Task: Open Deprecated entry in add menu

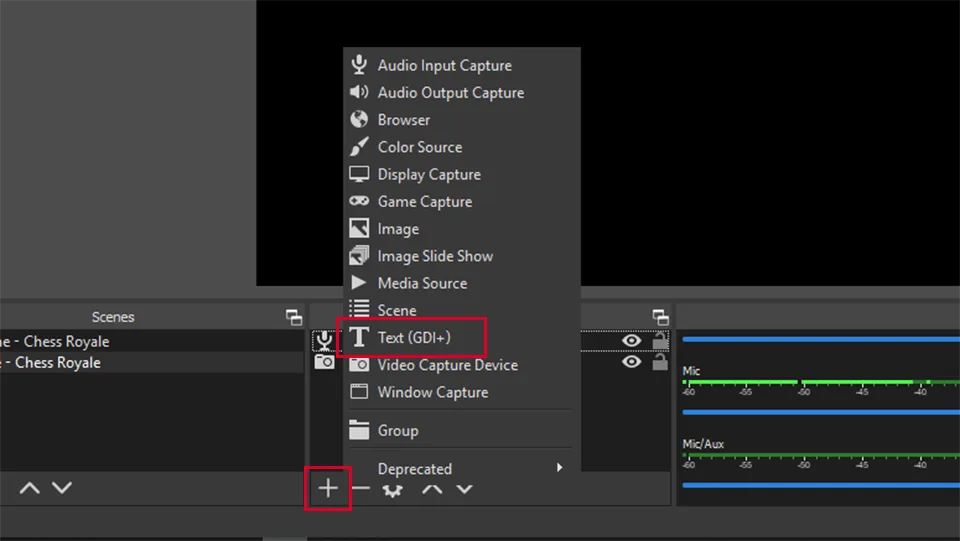Action: coord(462,469)
